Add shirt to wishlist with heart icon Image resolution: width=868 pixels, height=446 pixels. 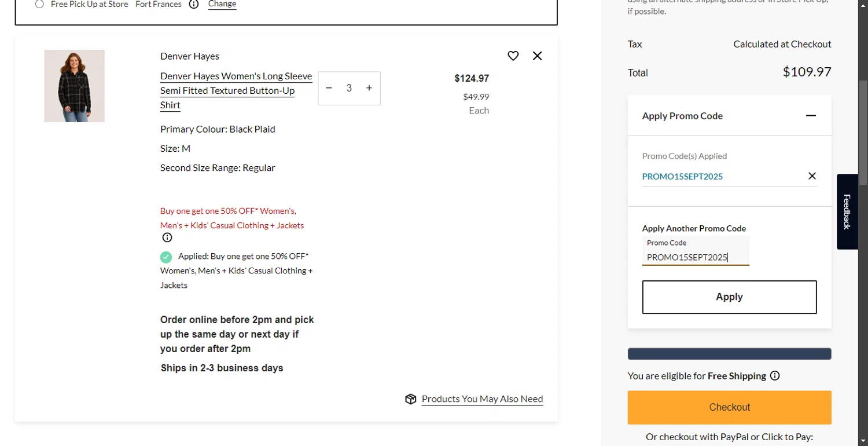(513, 56)
